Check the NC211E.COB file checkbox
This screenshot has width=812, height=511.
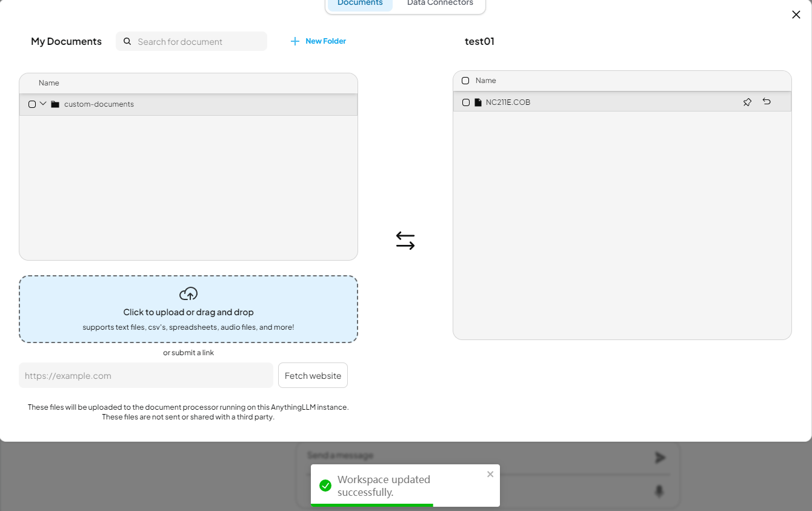pyautogui.click(x=466, y=102)
